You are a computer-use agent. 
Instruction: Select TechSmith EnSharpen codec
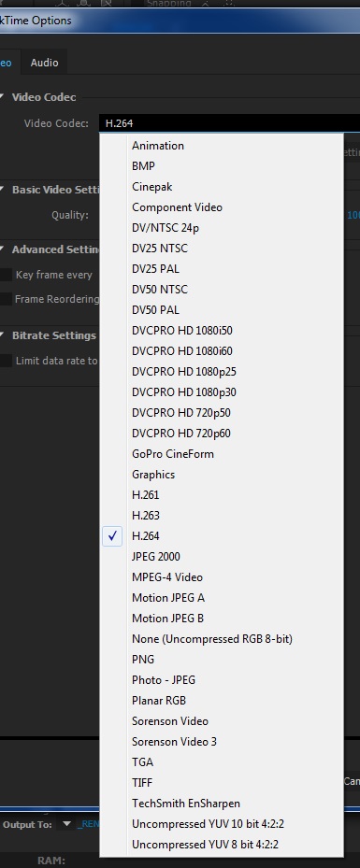[222, 804]
